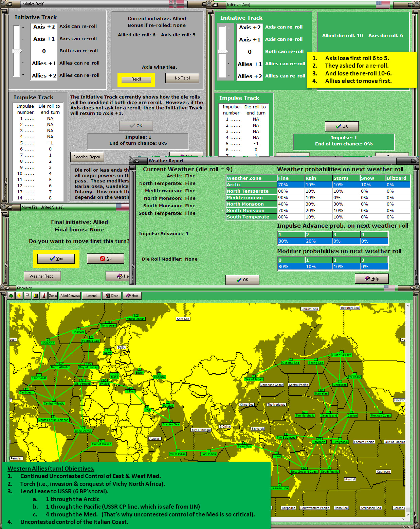Select the Arctic row in weather probabilities table

pyautogui.click(x=318, y=185)
